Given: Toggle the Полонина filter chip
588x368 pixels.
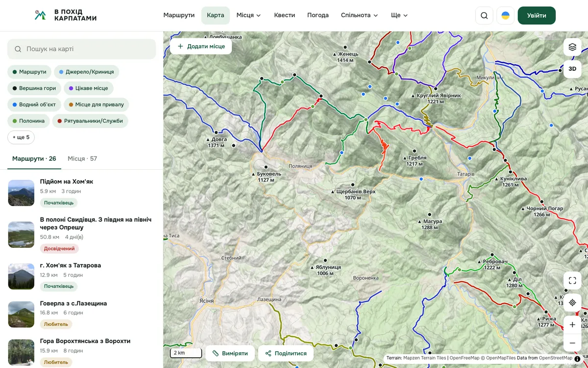Looking at the screenshot, I should [28, 121].
